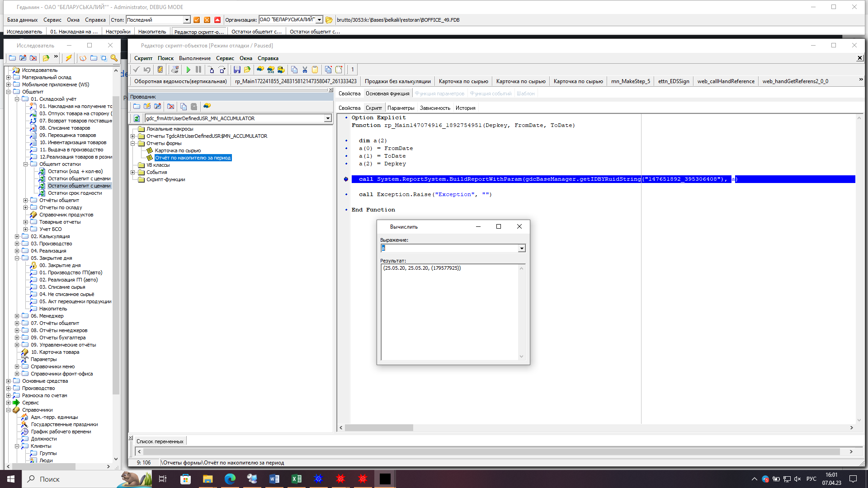
Task: Click delete item icon in Проводник toolbar
Action: [x=170, y=107]
